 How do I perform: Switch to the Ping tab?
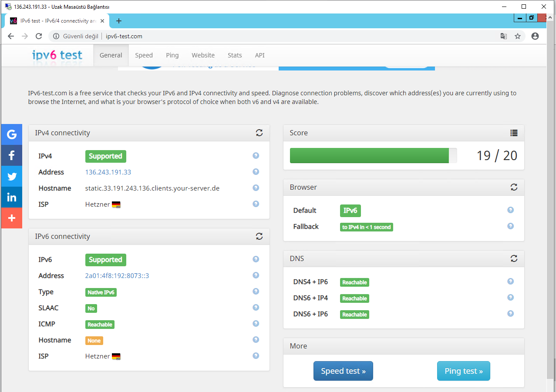point(172,55)
